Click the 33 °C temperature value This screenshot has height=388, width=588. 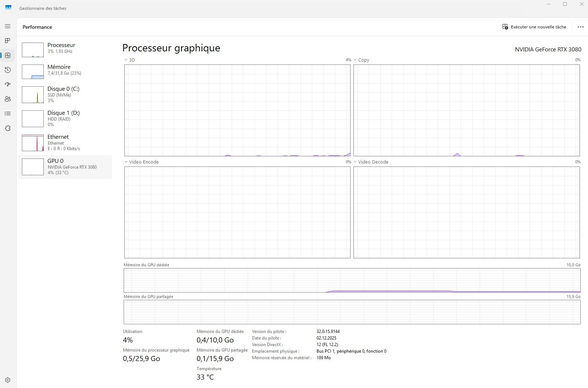pos(205,377)
